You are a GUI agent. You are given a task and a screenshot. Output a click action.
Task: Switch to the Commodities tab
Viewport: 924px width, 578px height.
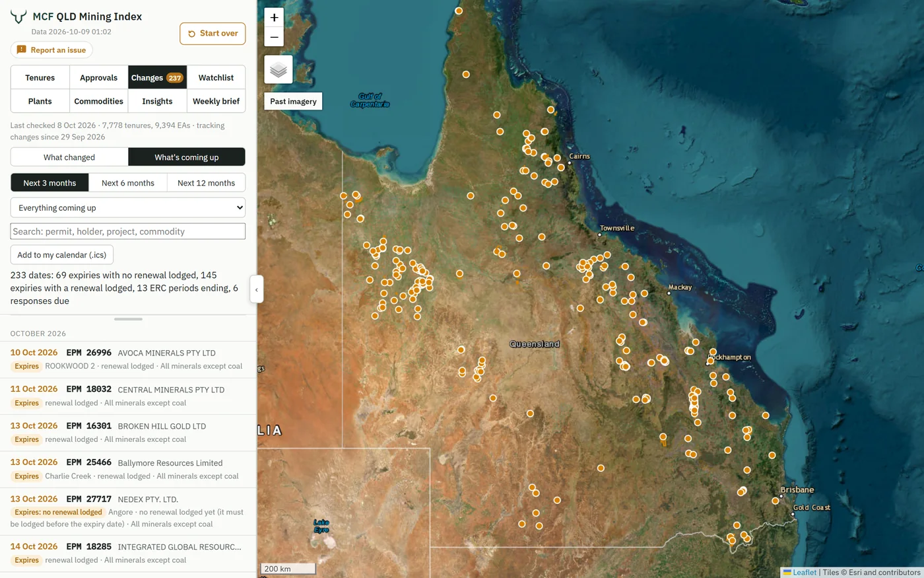99,101
